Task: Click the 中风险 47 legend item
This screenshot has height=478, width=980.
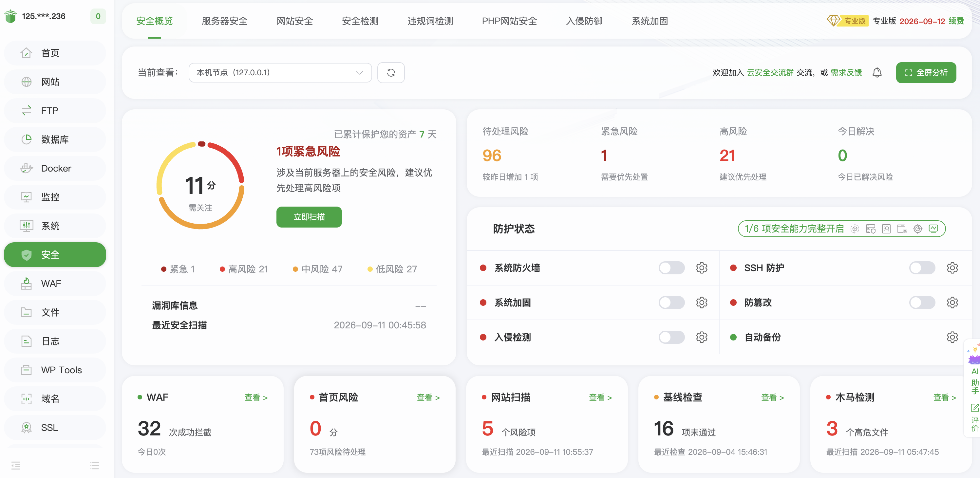Action: [318, 269]
